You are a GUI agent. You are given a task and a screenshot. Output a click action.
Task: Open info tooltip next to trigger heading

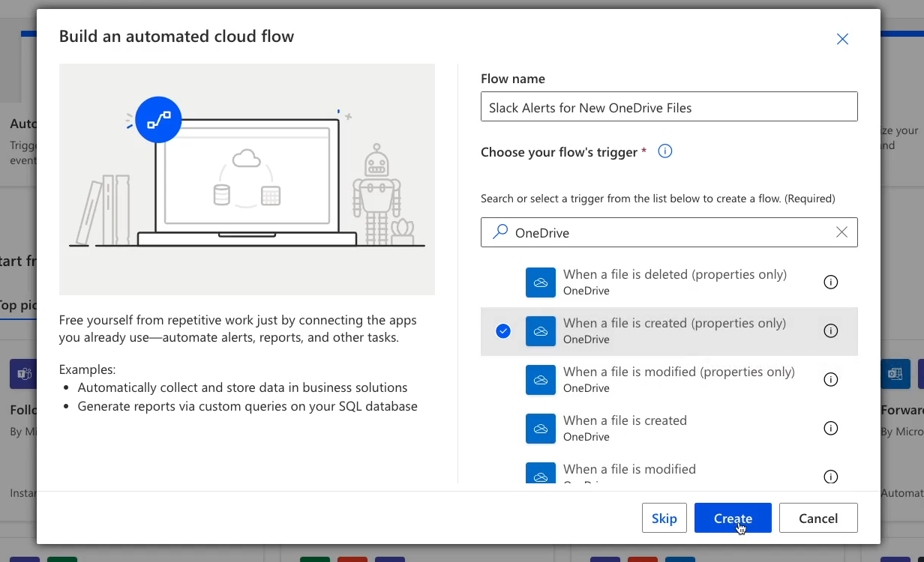pyautogui.click(x=665, y=151)
